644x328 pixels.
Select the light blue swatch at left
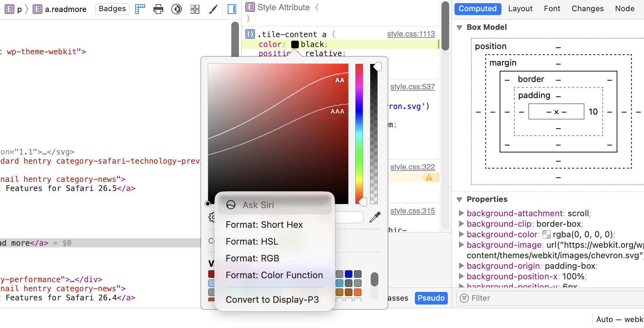211,283
